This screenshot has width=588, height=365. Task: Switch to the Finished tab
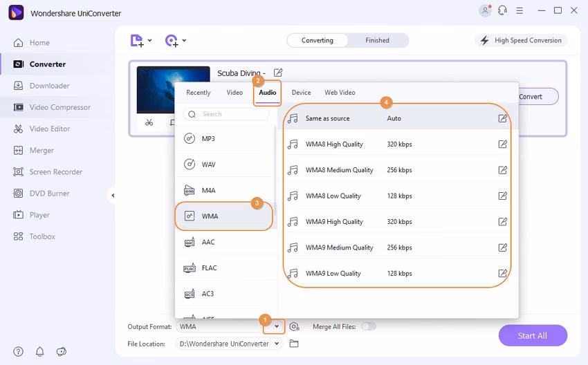coord(377,41)
